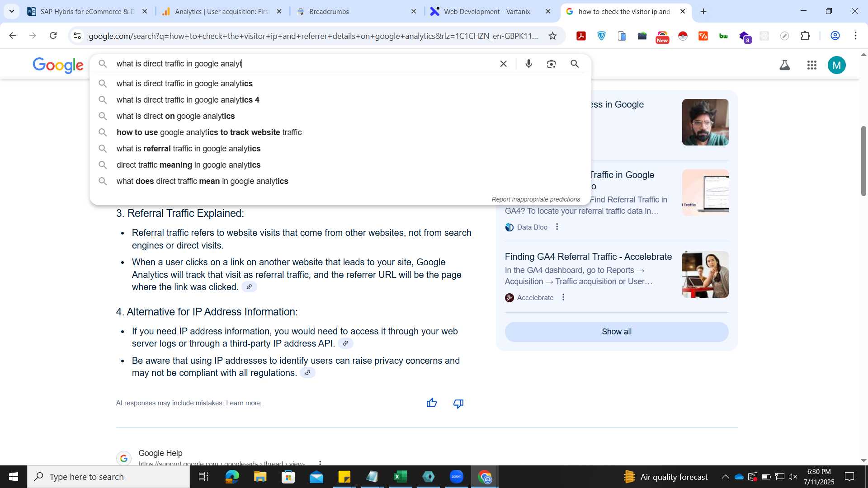Open more options for Data Bloo result
Image resolution: width=868 pixels, height=488 pixels.
[x=557, y=227]
